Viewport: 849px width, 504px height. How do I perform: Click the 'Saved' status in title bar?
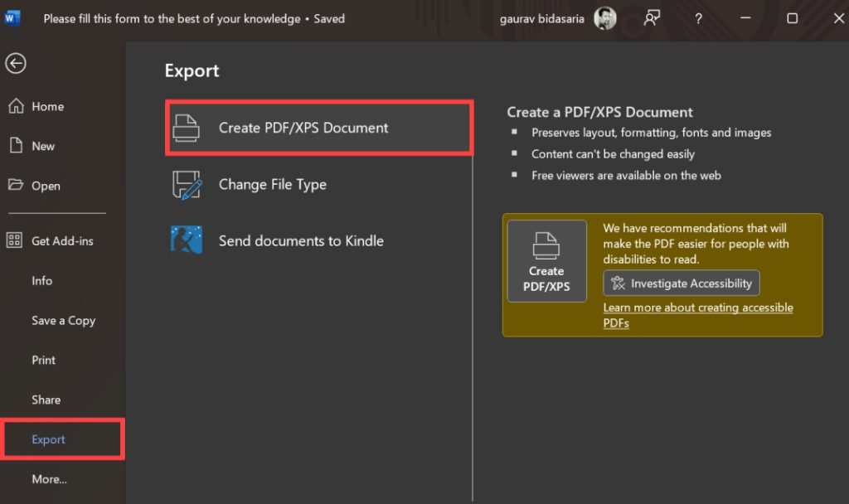[329, 19]
